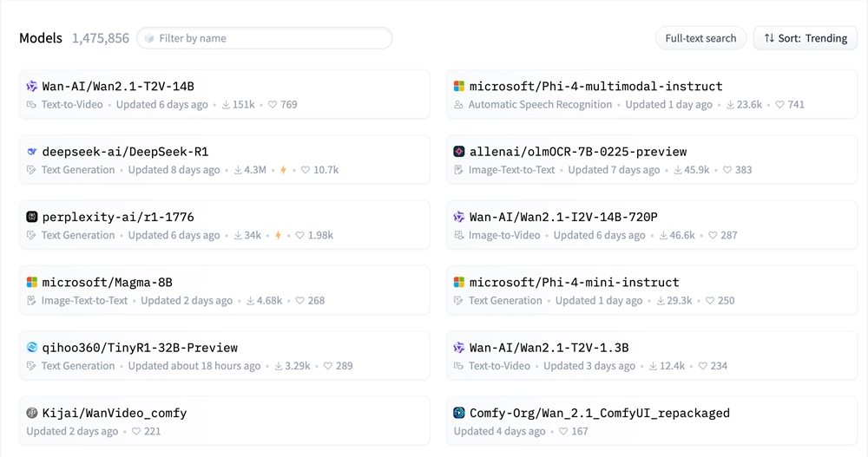Screen dimensions: 868x457
Task: Click the Image-to-Video icon on Wan2.1-I2V-14B-720P card
Action: pos(459,235)
